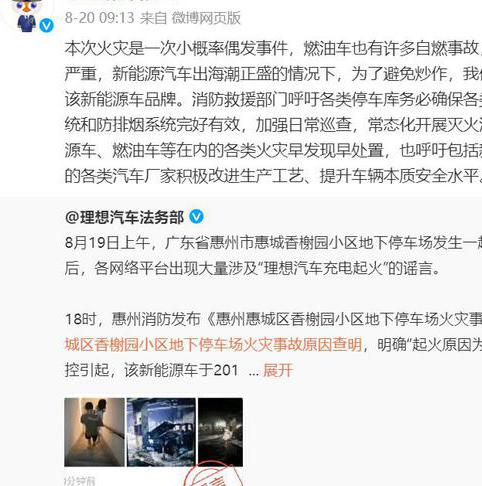The image size is (482, 486).
Task: Expand the reposted text via 展开
Action: click(278, 370)
